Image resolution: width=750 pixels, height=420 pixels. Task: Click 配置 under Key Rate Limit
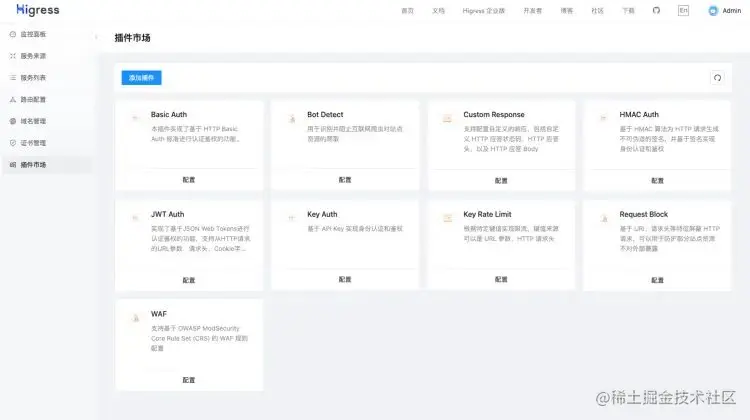click(x=501, y=279)
